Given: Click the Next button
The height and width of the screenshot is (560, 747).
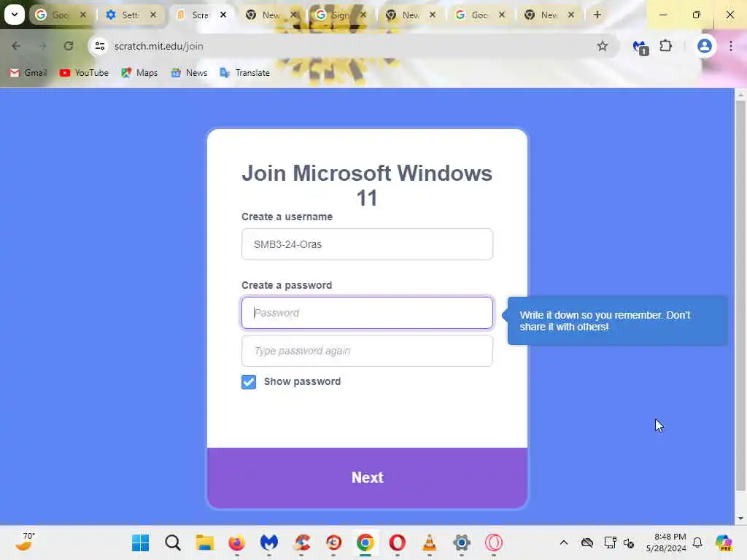Looking at the screenshot, I should 367,478.
